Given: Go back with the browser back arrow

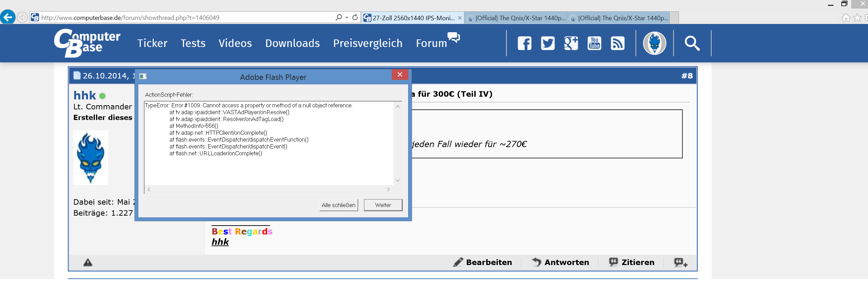Looking at the screenshot, I should (8, 17).
